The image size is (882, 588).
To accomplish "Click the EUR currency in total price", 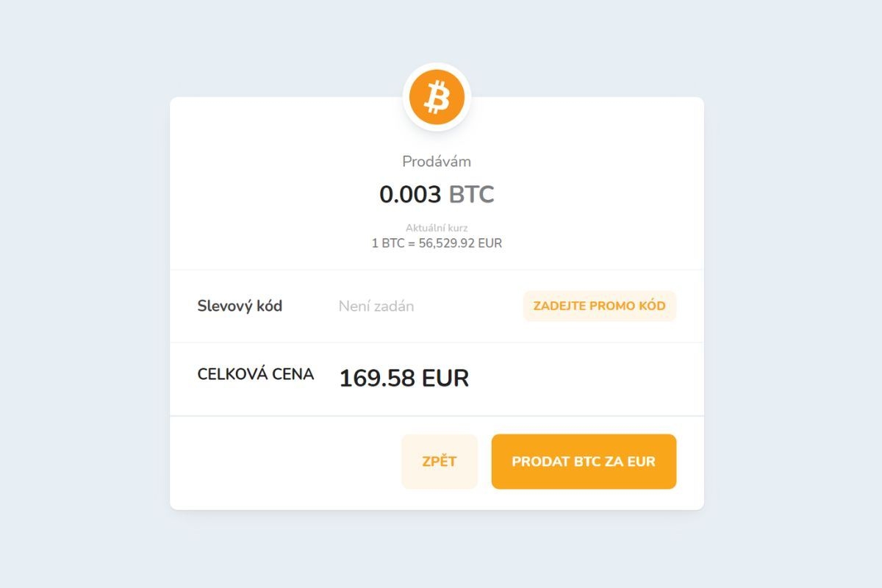I will click(445, 379).
